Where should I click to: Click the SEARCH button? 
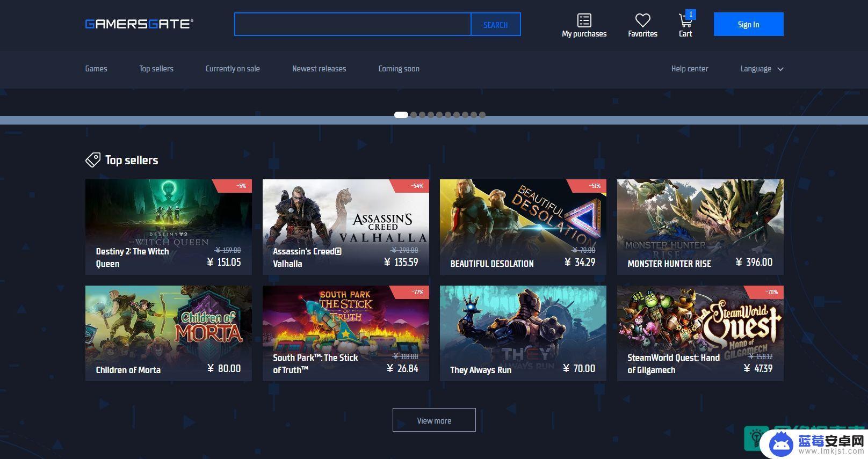[x=496, y=24]
